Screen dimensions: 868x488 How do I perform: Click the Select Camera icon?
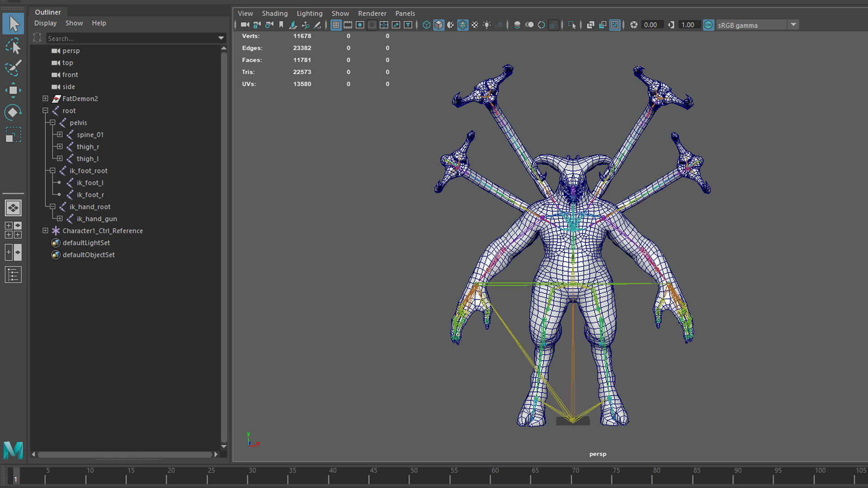[245, 25]
